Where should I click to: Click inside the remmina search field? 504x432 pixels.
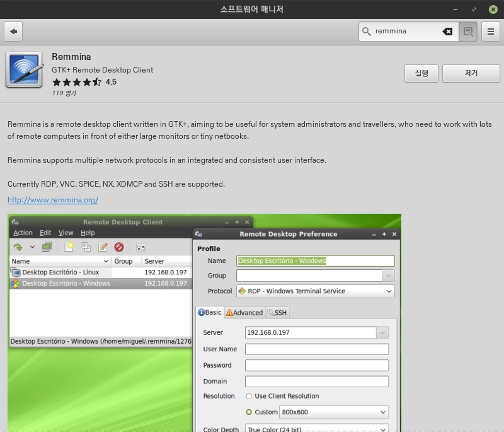point(403,32)
